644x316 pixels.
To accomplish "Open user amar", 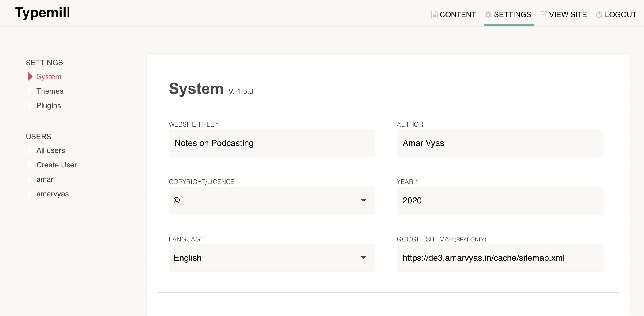I will [45, 179].
